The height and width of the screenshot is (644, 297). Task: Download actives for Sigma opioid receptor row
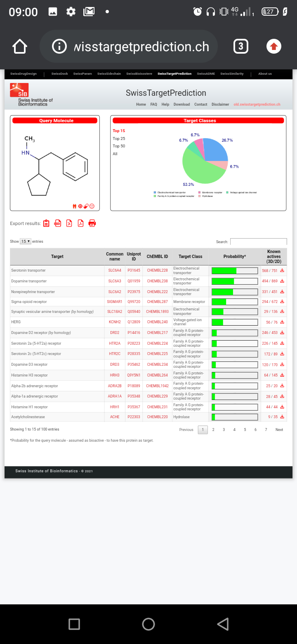click(x=282, y=302)
